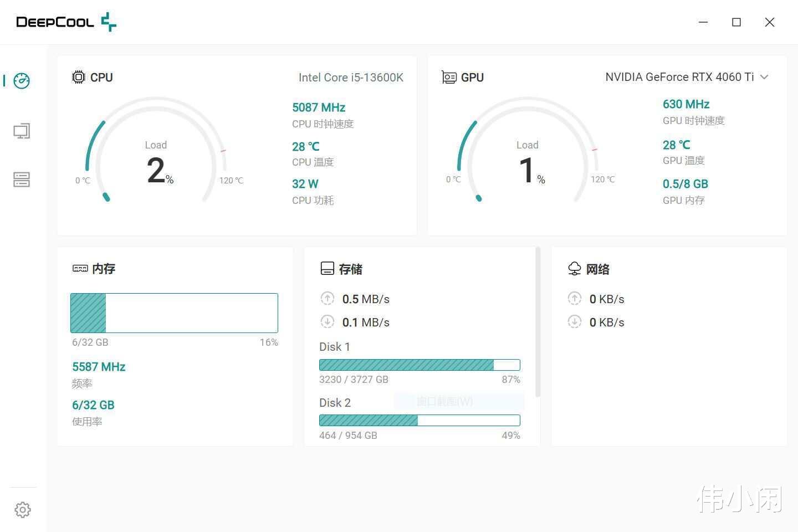The height and width of the screenshot is (532, 798).
Task: Click the storage download arrow icon
Action: (x=328, y=321)
